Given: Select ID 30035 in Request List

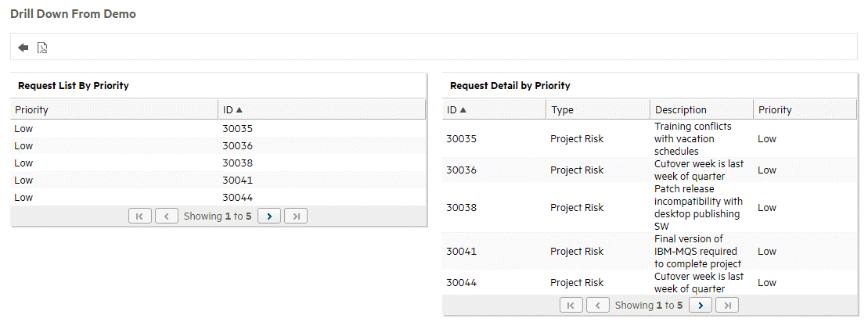Looking at the screenshot, I should tap(237, 129).
